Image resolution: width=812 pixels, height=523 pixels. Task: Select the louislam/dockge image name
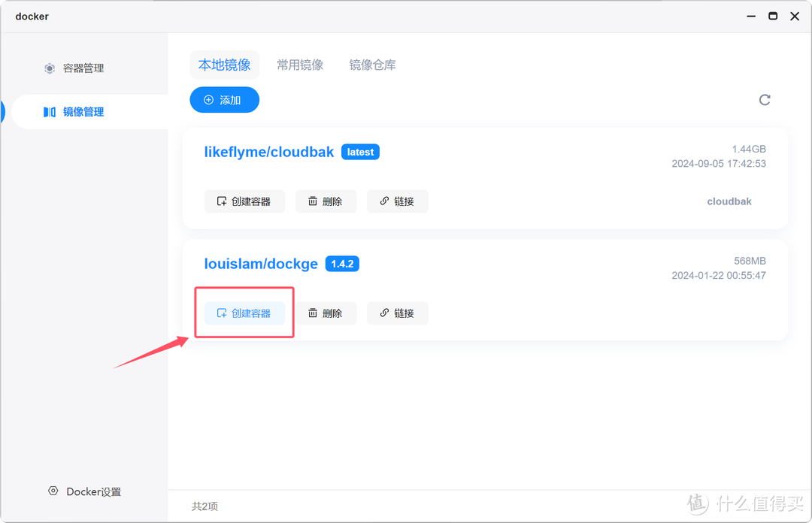point(261,264)
